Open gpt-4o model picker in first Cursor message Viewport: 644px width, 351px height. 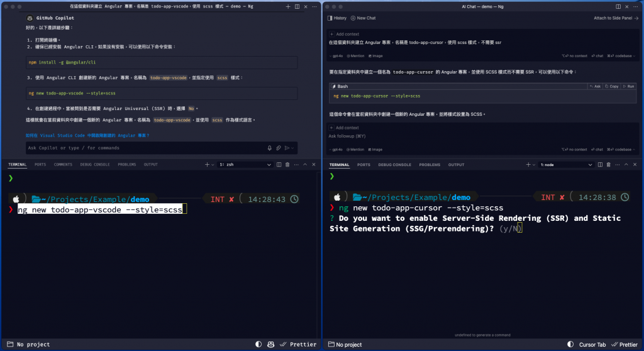click(x=336, y=56)
